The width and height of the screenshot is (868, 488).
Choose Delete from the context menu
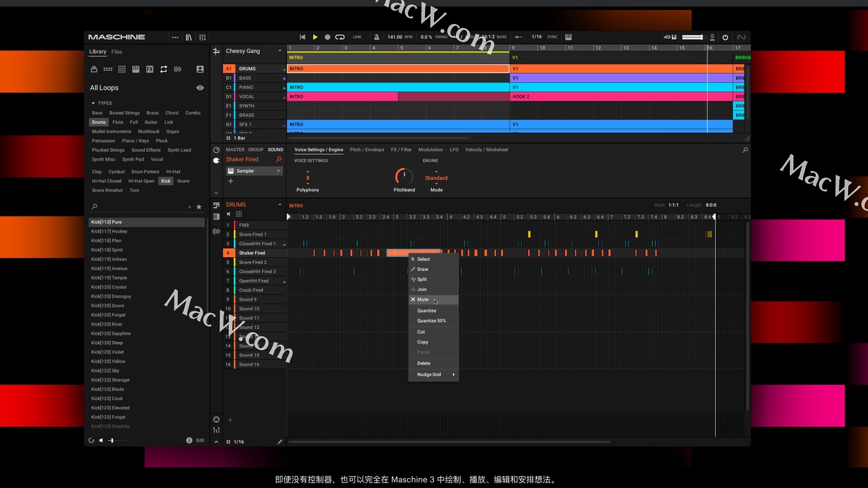click(434, 363)
